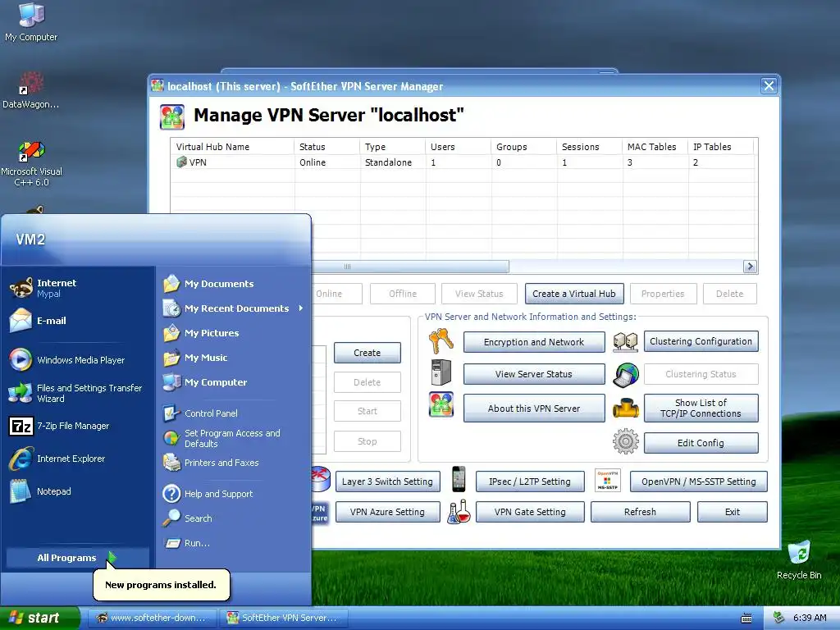Screen dimensions: 840x630
Task: Open Clustering Configuration
Action: coord(701,341)
